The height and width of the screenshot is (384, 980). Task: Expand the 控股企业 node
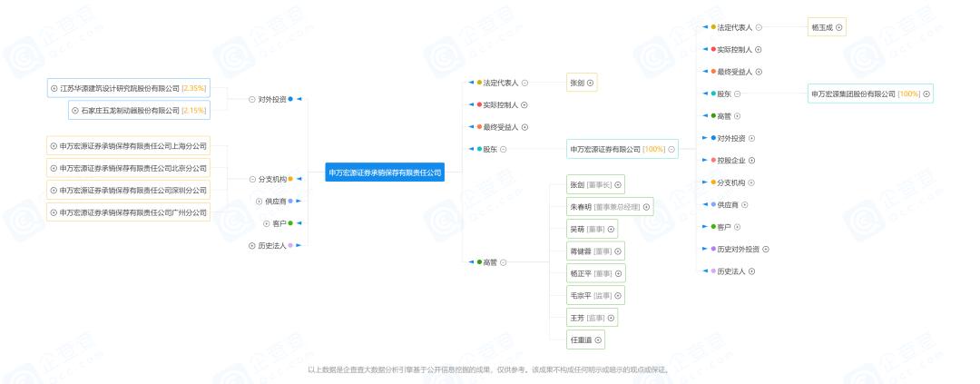point(751,160)
